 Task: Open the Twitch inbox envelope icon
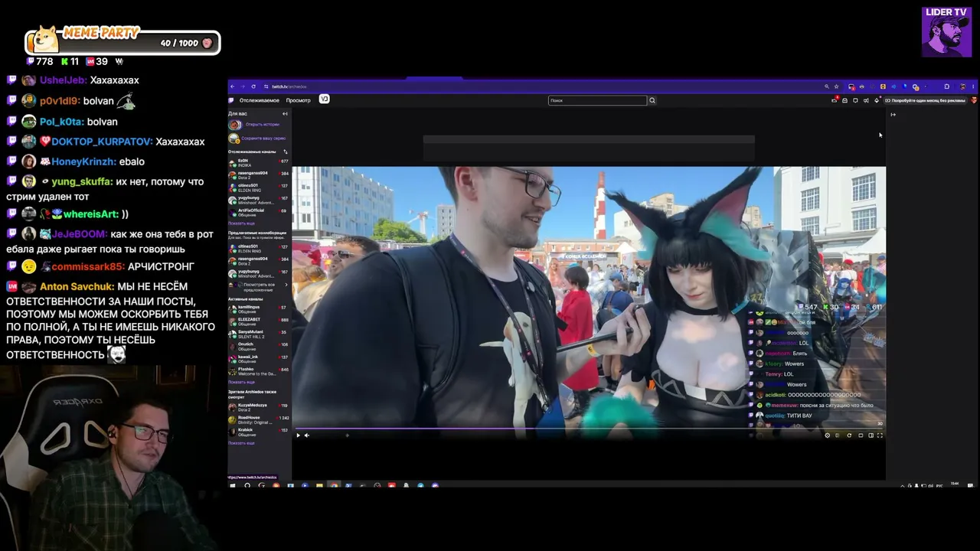pyautogui.click(x=845, y=100)
